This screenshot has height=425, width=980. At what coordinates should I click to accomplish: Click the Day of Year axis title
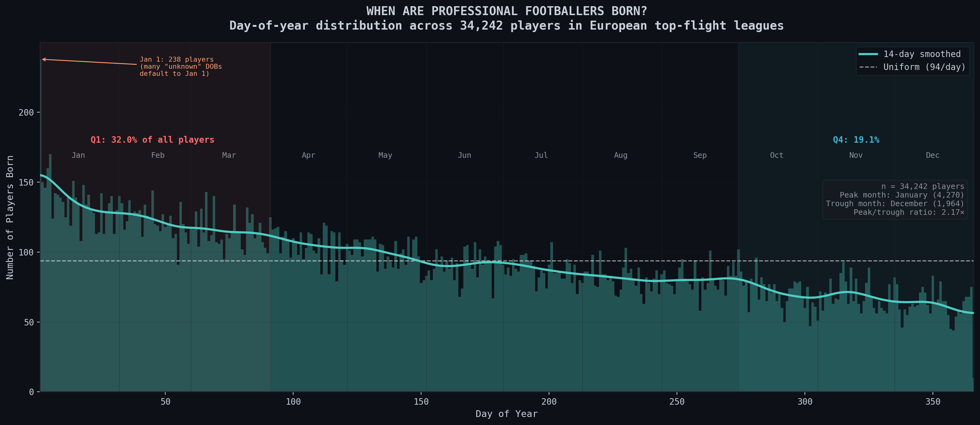506,414
